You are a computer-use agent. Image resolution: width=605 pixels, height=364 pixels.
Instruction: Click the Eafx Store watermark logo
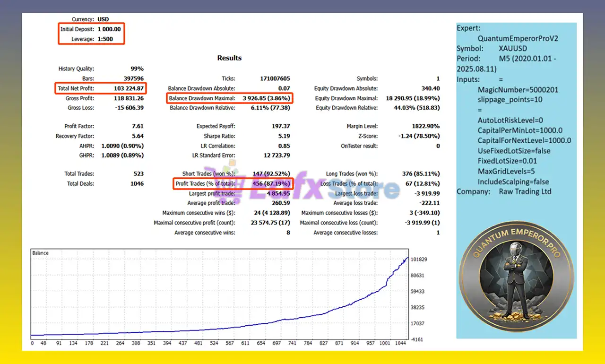pos(302,185)
